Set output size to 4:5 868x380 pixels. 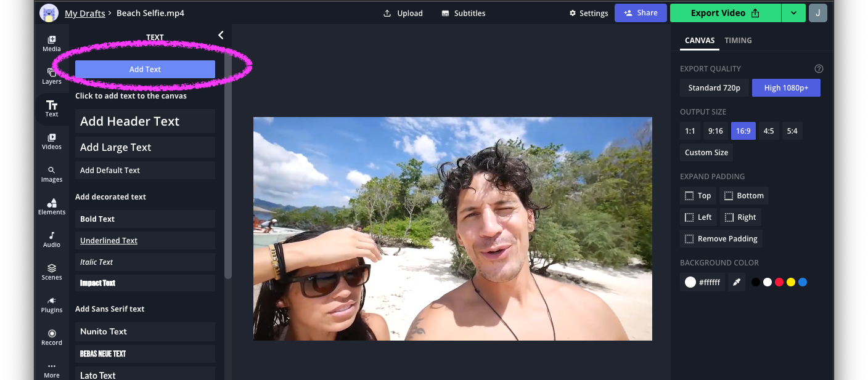point(769,131)
